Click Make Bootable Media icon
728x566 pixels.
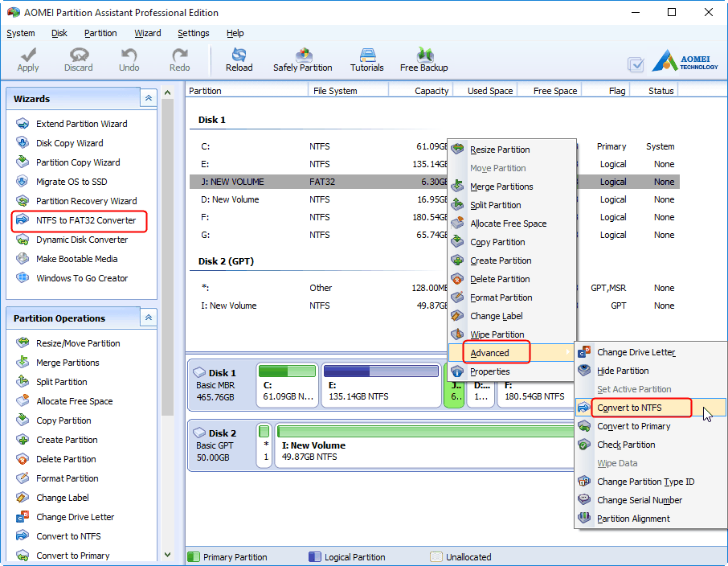coord(22,258)
